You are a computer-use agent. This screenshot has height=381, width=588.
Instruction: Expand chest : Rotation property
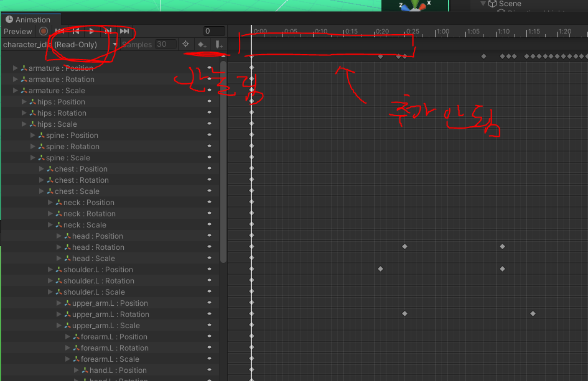tap(41, 180)
